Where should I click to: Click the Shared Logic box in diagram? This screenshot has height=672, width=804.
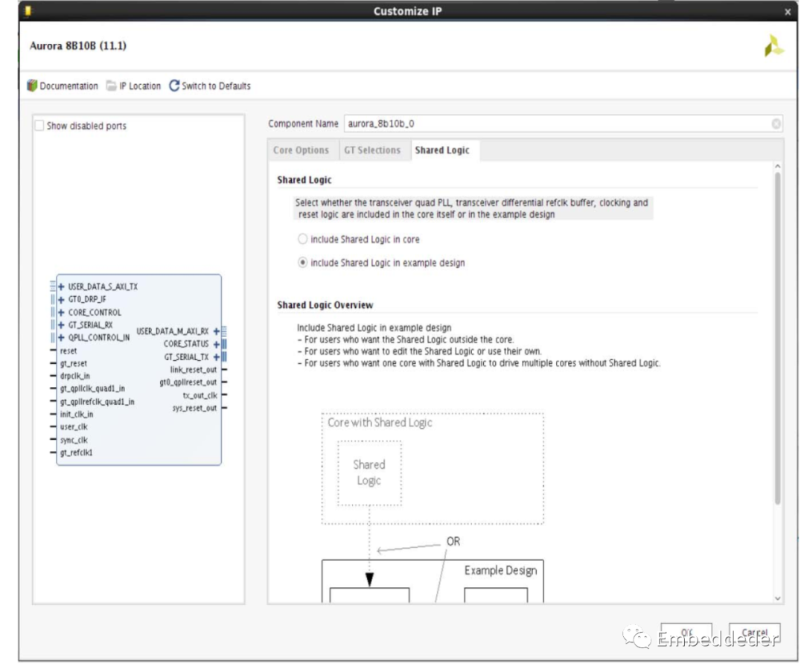[x=369, y=473]
